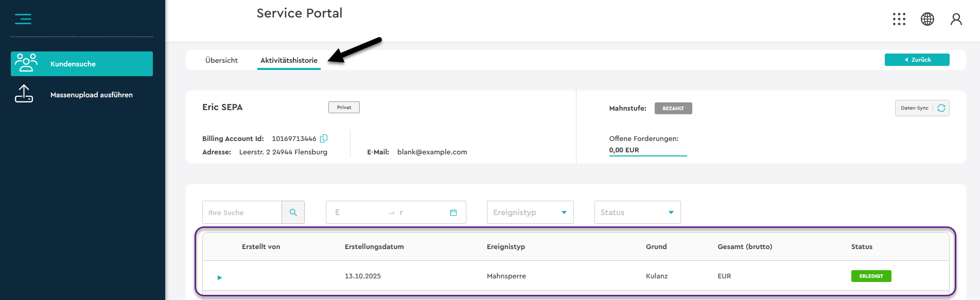Sort by Erstellungsdatum column header
Image resolution: width=980 pixels, height=300 pixels.
[374, 246]
